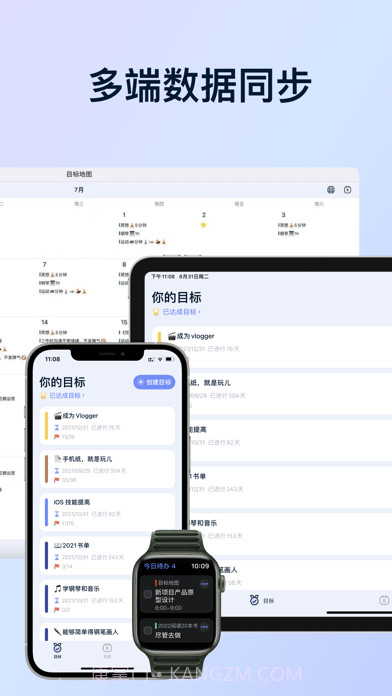392x696 pixels.
Task: Click the 7月 month title in the calendar window
Action: (x=79, y=190)
